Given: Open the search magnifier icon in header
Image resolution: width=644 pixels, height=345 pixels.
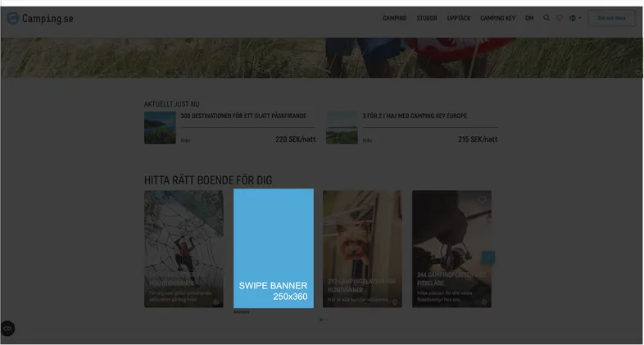Looking at the screenshot, I should click(546, 18).
